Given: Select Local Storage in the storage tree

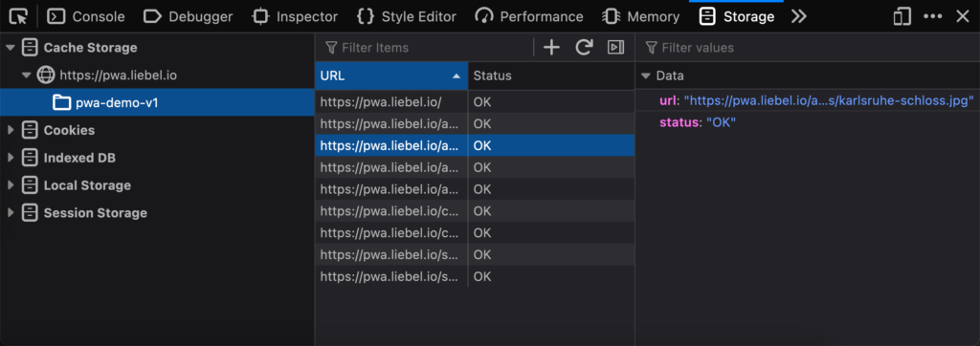Looking at the screenshot, I should (87, 184).
